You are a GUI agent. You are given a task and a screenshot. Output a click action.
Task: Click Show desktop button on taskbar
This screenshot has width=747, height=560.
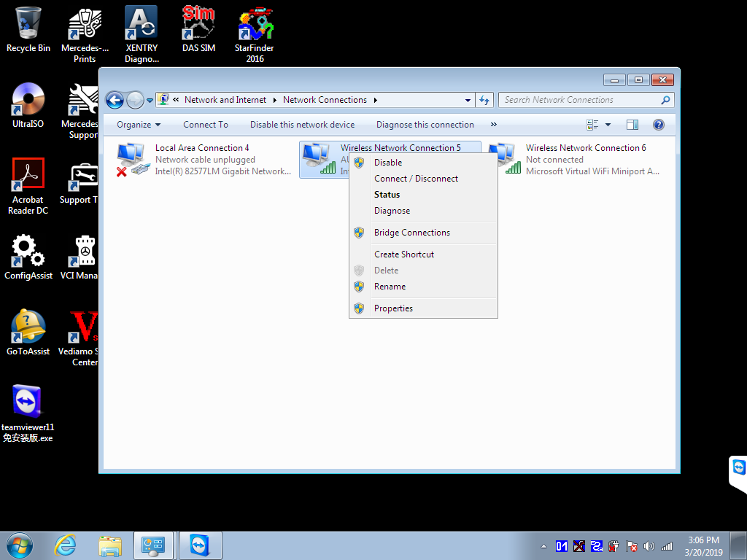click(738, 545)
